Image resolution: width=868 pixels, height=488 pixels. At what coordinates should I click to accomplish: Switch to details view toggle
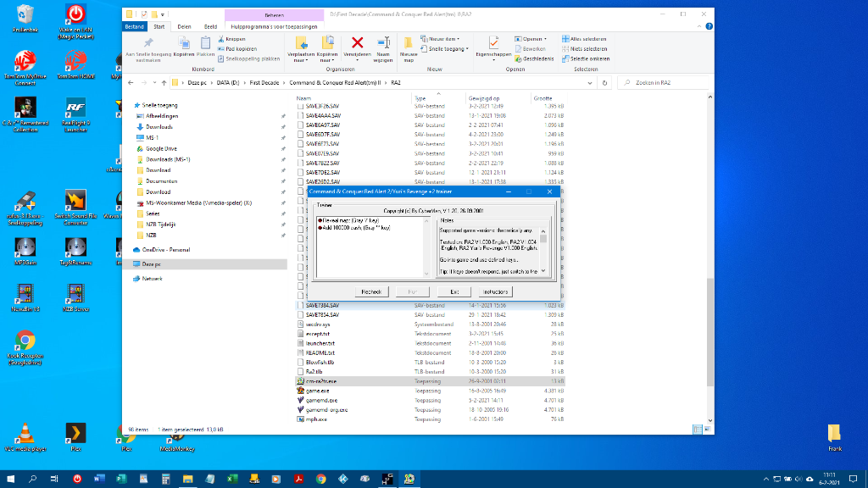(698, 430)
